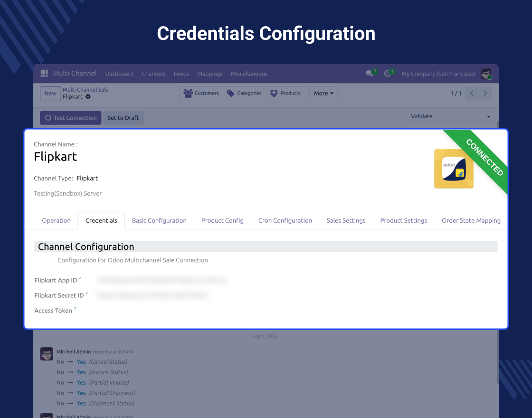This screenshot has height=418, width=532.
Task: Click the Channel Type Flipkart value
Action: tap(87, 178)
